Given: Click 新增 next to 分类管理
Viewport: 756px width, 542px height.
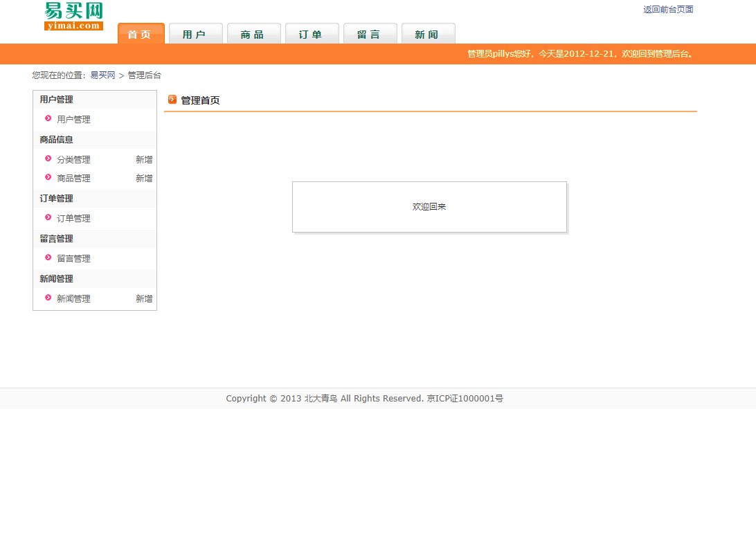Looking at the screenshot, I should (144, 159).
